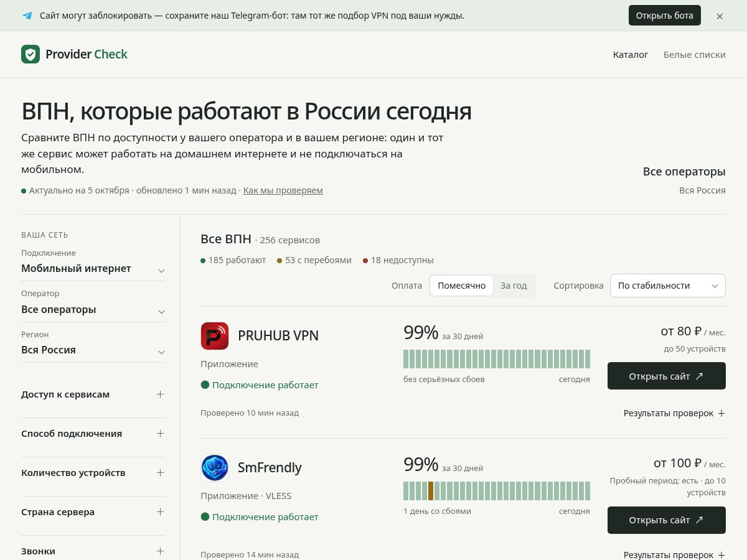
Task: Switch payment to За год
Action: tap(514, 286)
